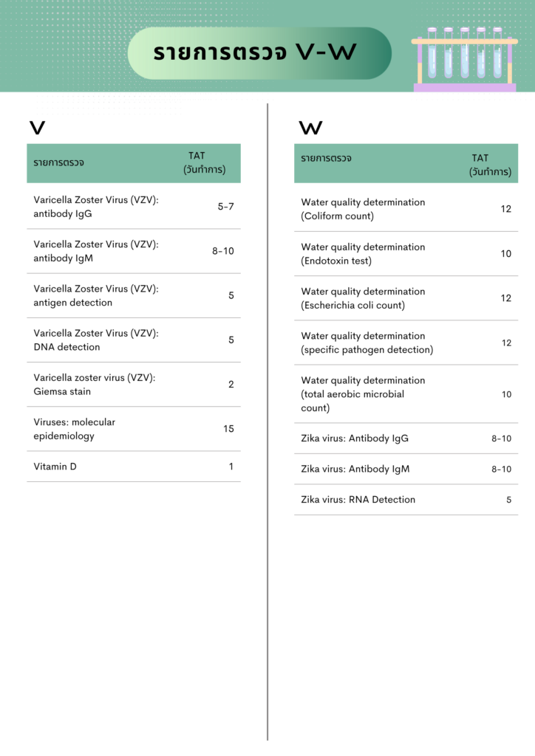Select the large W section heading
535x756 pixels.
coord(310,128)
